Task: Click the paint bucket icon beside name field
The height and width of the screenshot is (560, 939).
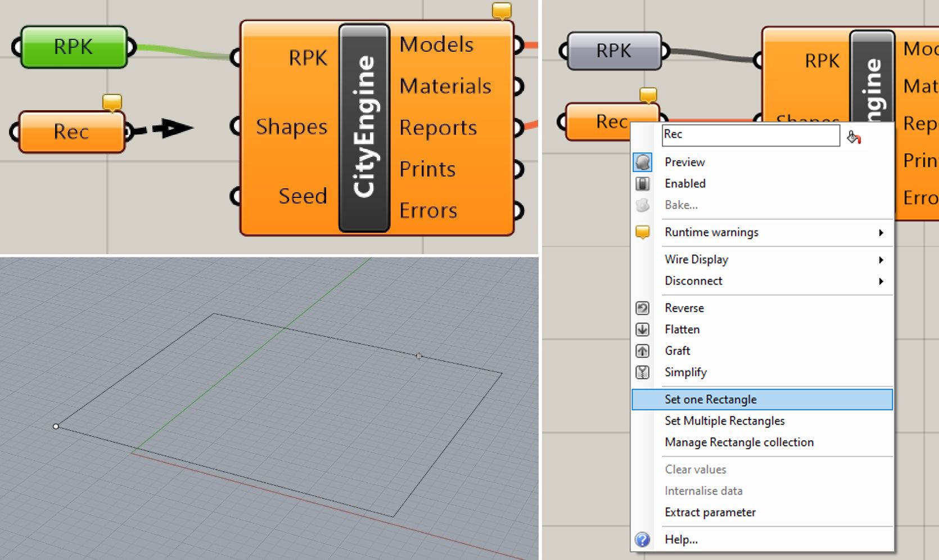Action: click(854, 137)
